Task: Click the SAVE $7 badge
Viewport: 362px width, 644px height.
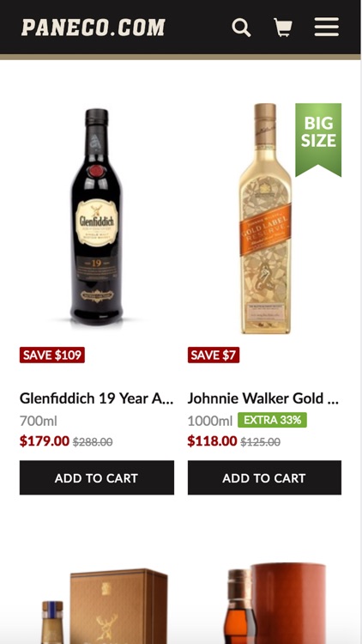Action: coord(214,355)
